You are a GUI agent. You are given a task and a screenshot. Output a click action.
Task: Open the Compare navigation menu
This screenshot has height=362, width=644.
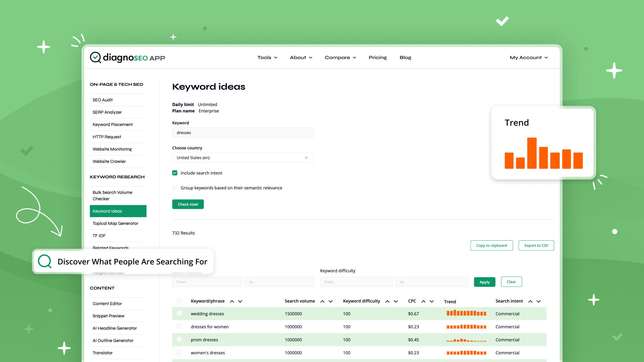point(340,57)
